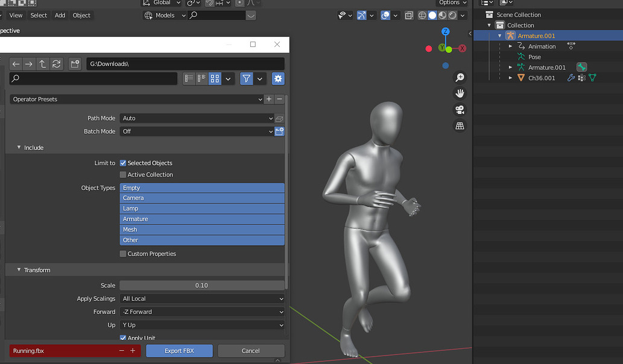This screenshot has height=364, width=623.
Task: Open the Options dropdown in header
Action: pyautogui.click(x=452, y=3)
